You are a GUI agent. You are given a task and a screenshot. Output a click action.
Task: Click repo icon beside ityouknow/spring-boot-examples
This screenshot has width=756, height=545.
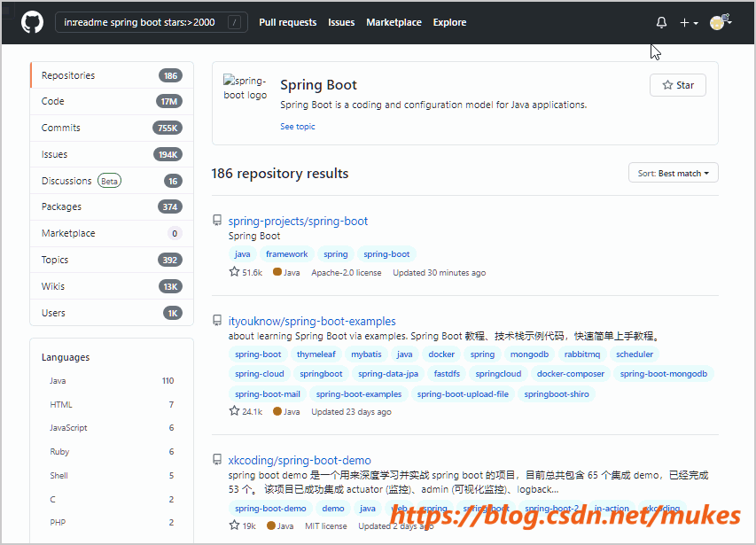point(217,321)
